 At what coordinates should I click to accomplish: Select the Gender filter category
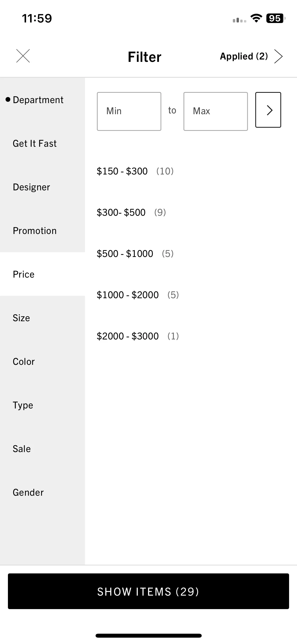pyautogui.click(x=43, y=493)
